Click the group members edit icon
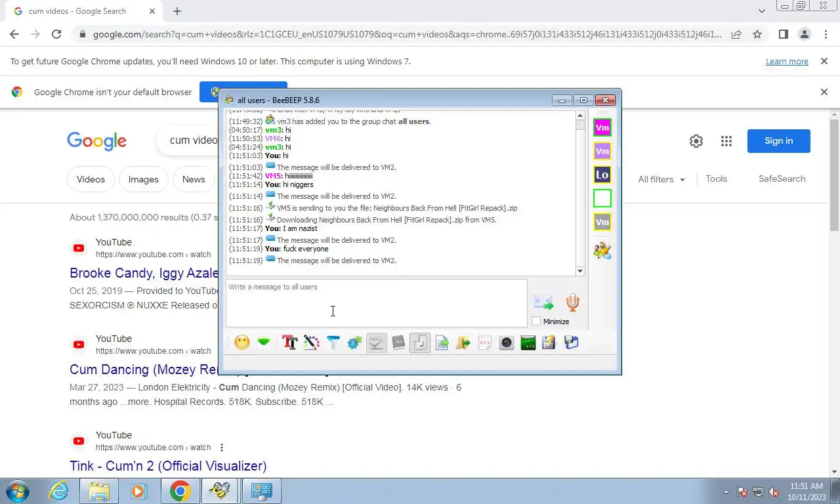840x504 pixels. 602,250
